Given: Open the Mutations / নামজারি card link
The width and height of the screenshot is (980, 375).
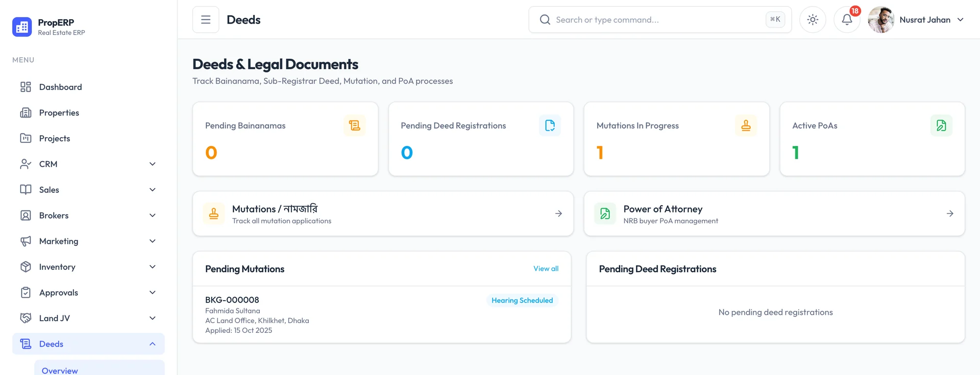Looking at the screenshot, I should point(383,213).
